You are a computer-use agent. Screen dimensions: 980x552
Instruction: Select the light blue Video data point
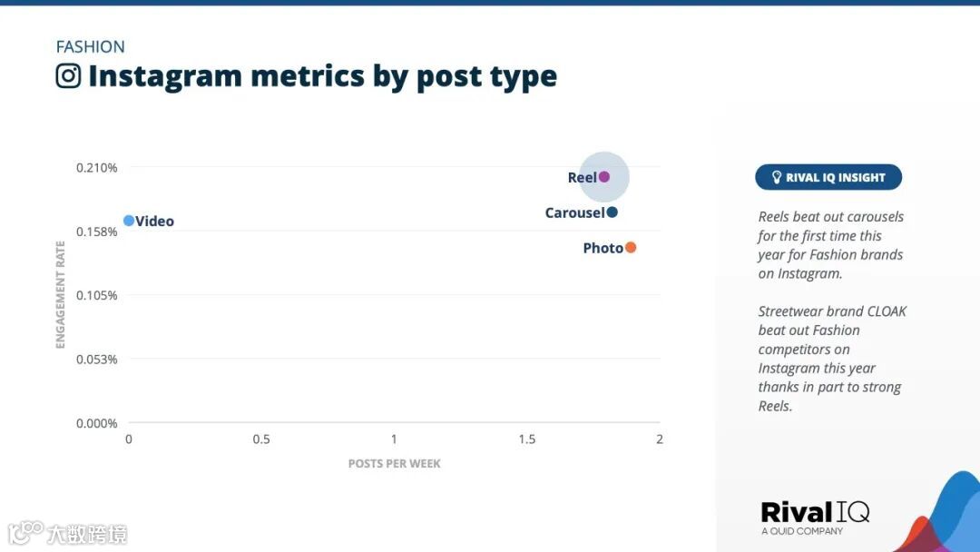[x=129, y=221]
